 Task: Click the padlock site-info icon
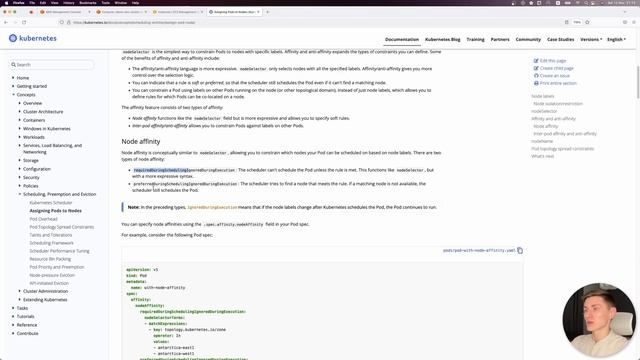(69, 22)
